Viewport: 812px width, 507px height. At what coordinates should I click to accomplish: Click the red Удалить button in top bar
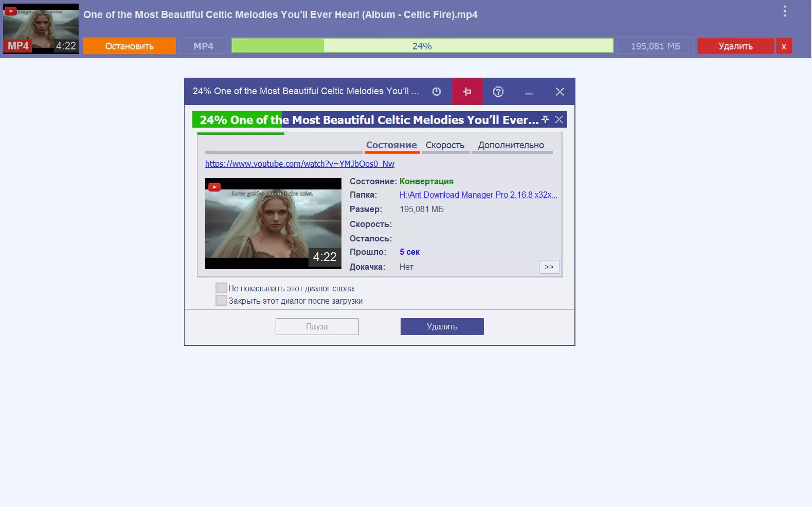coord(735,46)
